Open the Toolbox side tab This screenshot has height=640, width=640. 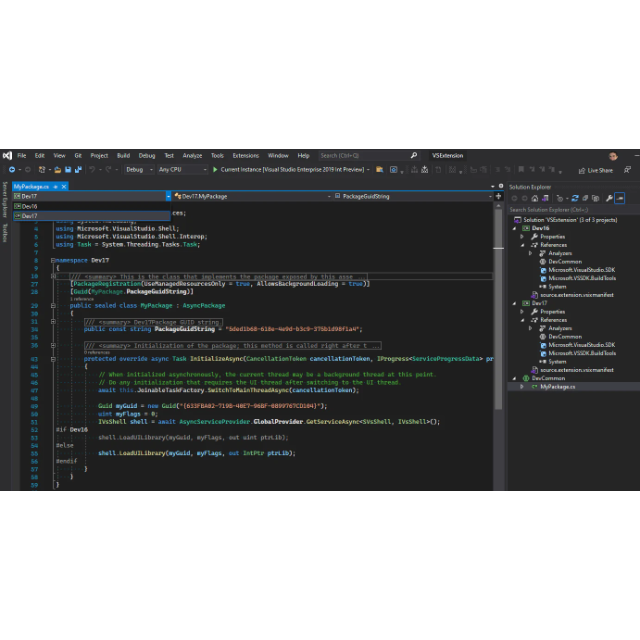(x=5, y=233)
